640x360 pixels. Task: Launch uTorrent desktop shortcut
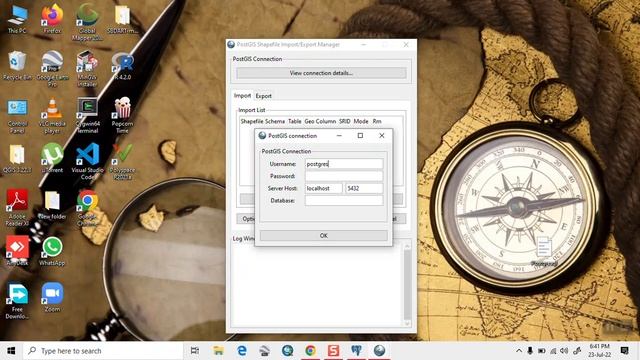click(52, 158)
